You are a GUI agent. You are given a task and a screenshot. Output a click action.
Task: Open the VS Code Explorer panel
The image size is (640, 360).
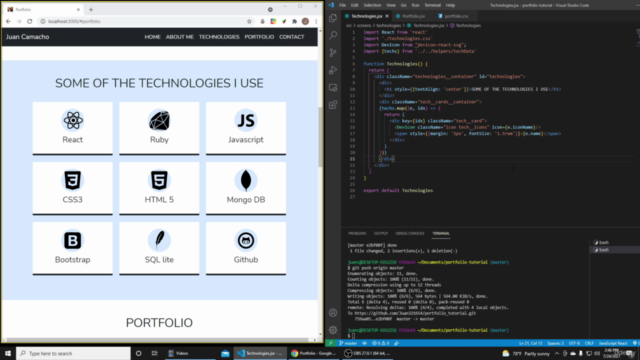coord(333,18)
